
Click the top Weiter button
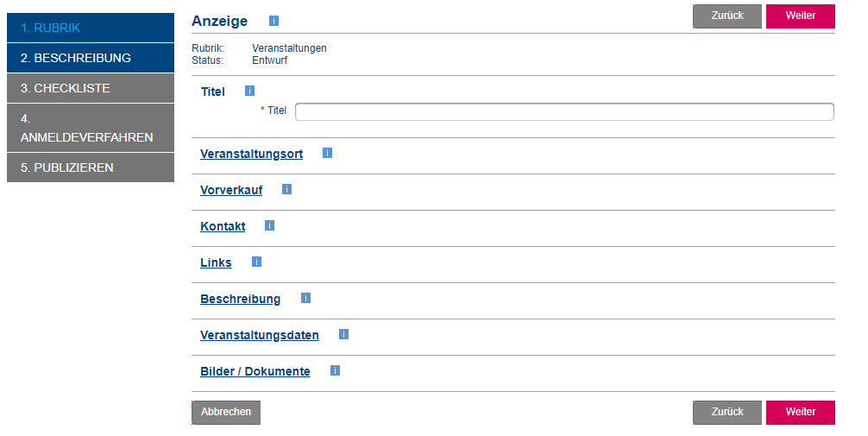(800, 16)
